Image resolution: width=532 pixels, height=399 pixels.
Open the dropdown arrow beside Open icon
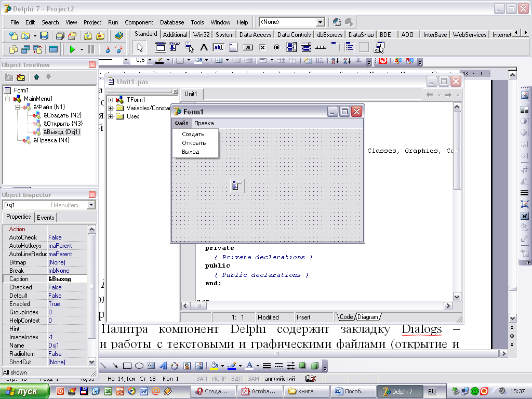tap(35, 36)
